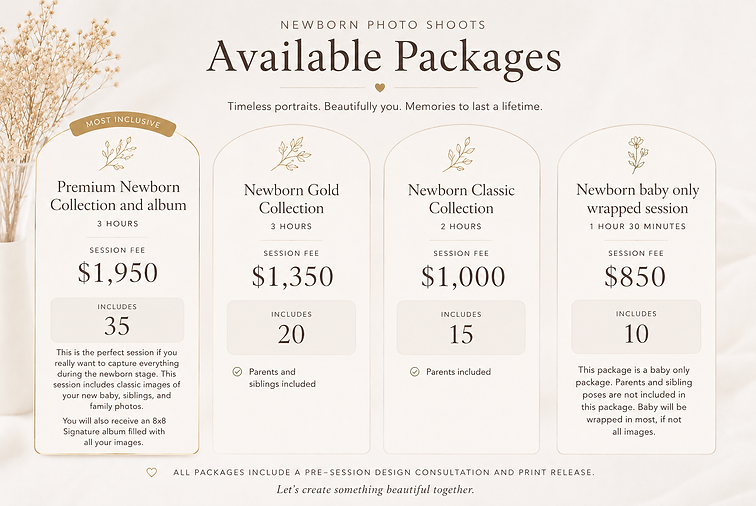
Task: Click the Available Packages main heading
Action: (384, 57)
